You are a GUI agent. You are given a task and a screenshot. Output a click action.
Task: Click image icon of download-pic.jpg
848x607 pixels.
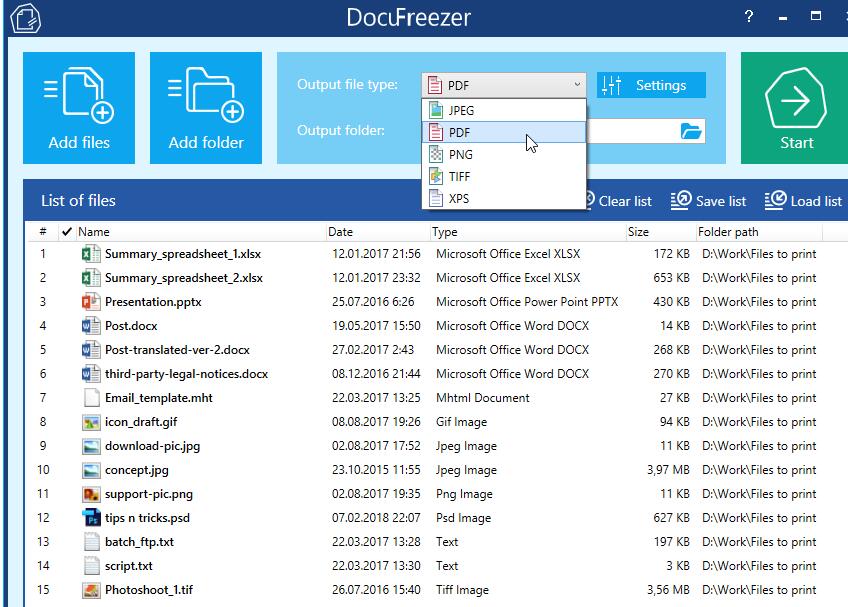pos(91,446)
